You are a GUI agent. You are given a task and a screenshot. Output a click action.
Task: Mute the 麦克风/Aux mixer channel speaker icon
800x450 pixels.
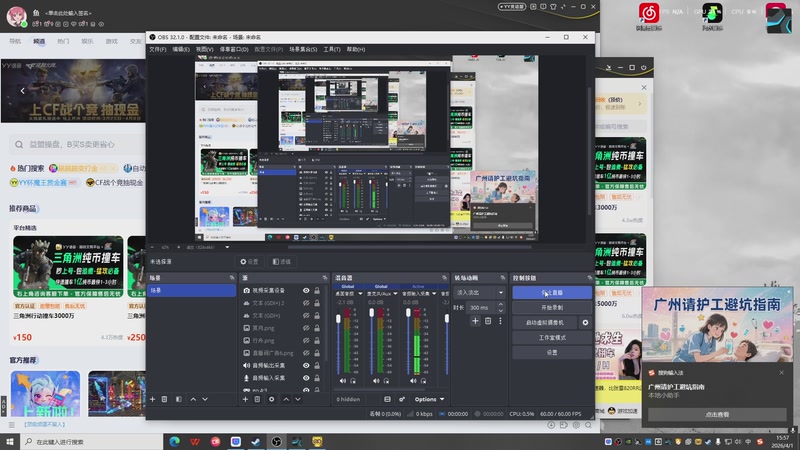(x=376, y=381)
